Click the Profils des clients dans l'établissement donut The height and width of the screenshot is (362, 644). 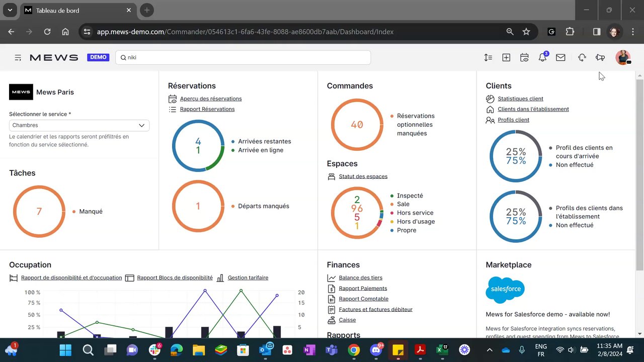coord(516,216)
